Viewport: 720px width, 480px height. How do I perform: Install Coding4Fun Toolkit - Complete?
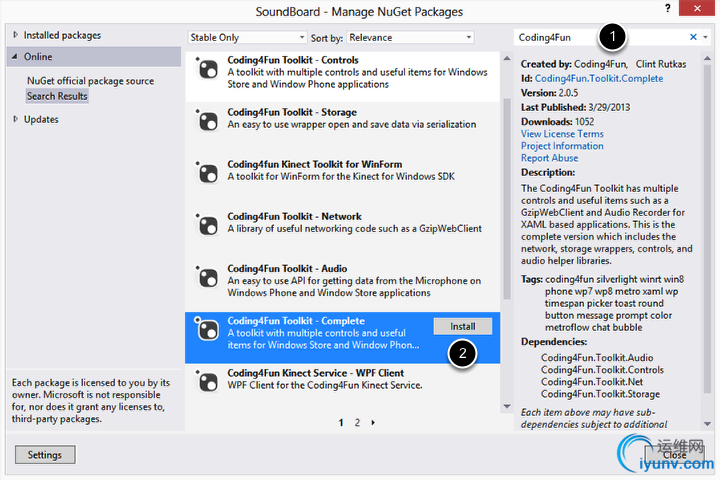coord(462,327)
